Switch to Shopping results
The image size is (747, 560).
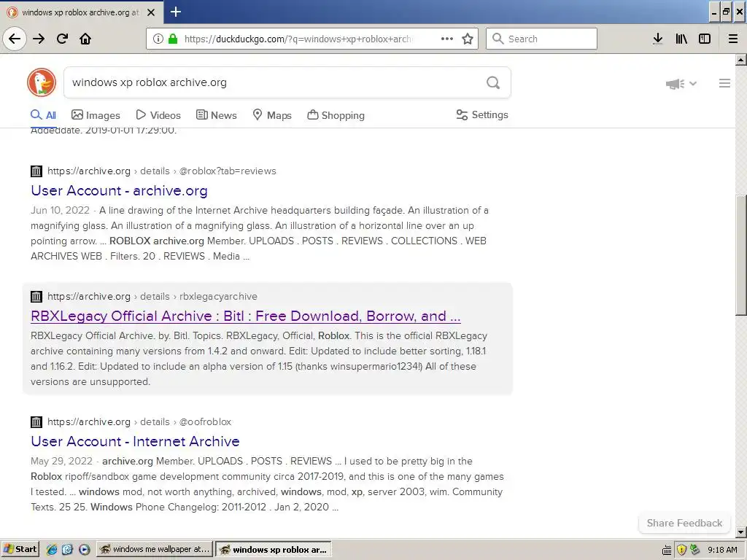[336, 115]
